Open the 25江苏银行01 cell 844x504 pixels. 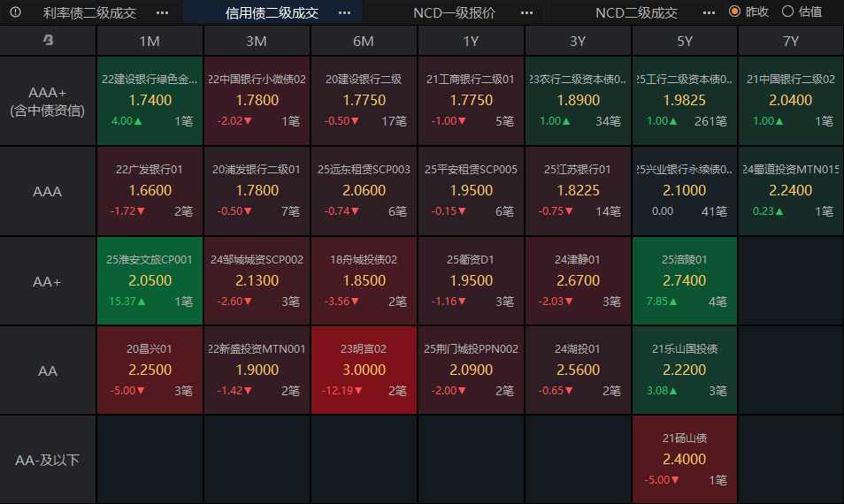[x=578, y=191]
